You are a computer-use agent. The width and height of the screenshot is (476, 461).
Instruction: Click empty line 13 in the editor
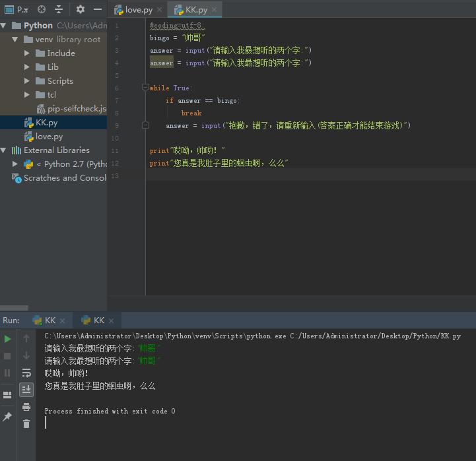point(310,175)
